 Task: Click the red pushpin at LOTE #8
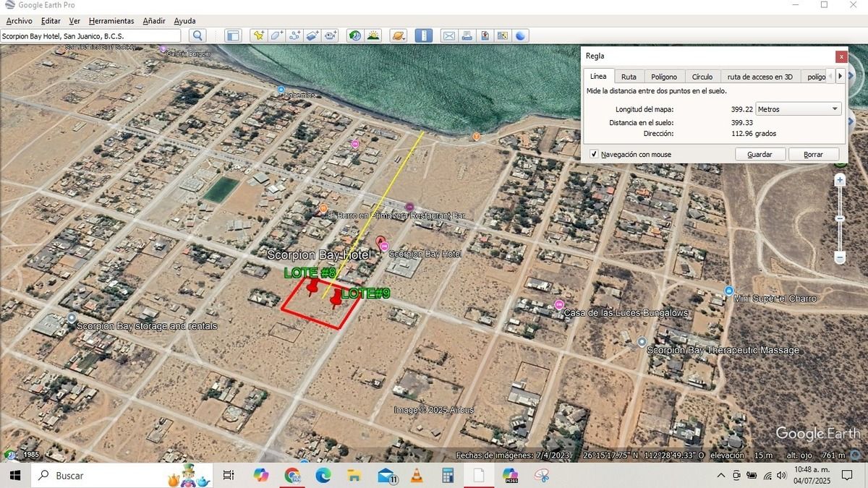click(312, 288)
